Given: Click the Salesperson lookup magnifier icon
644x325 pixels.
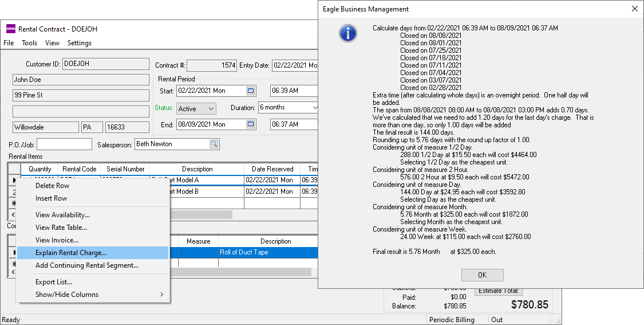Looking at the screenshot, I should click(x=214, y=144).
